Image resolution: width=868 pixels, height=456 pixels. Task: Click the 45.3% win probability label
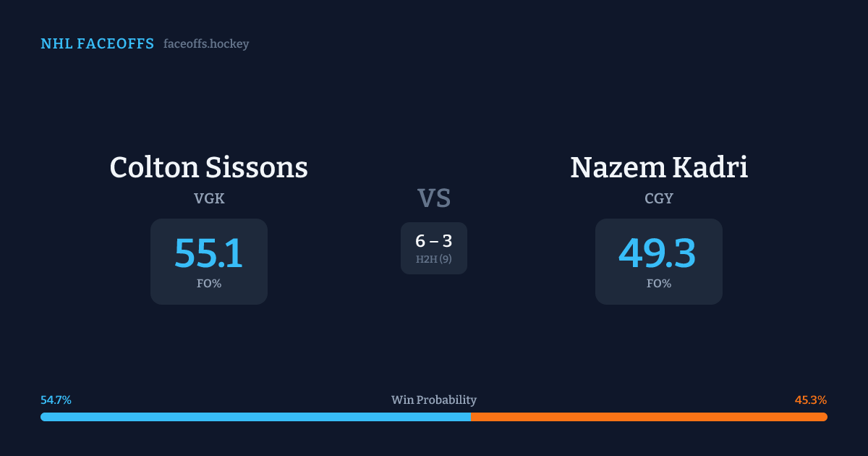(x=811, y=400)
